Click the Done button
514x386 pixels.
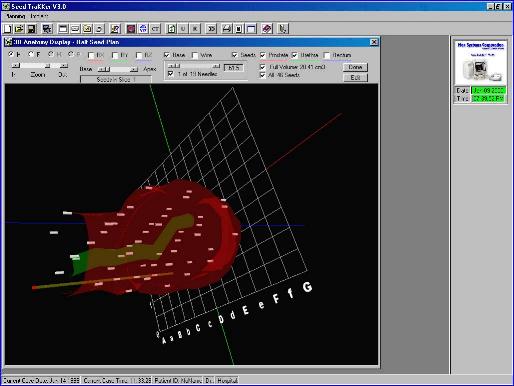coord(355,67)
